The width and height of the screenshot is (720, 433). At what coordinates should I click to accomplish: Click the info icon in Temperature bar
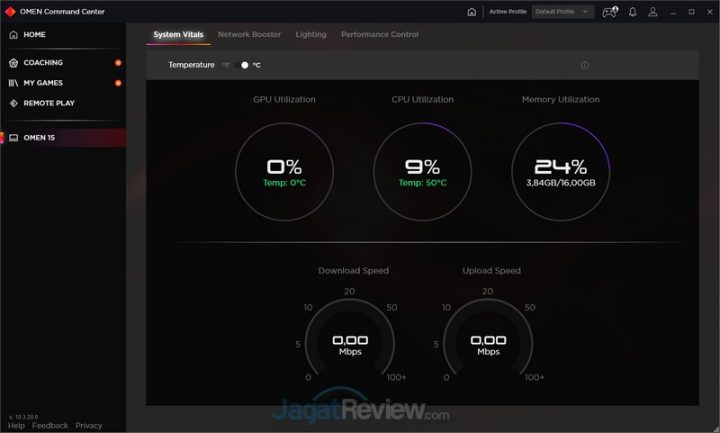584,65
